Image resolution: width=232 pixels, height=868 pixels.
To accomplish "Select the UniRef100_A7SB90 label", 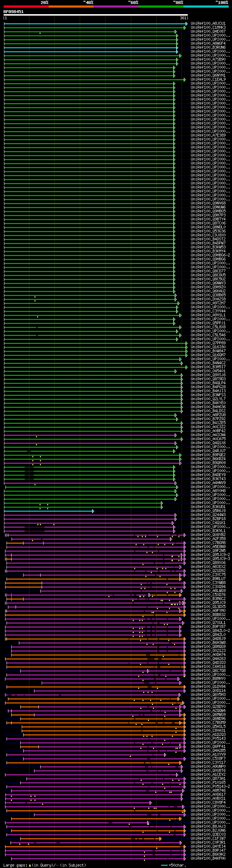I will tap(208, 59).
